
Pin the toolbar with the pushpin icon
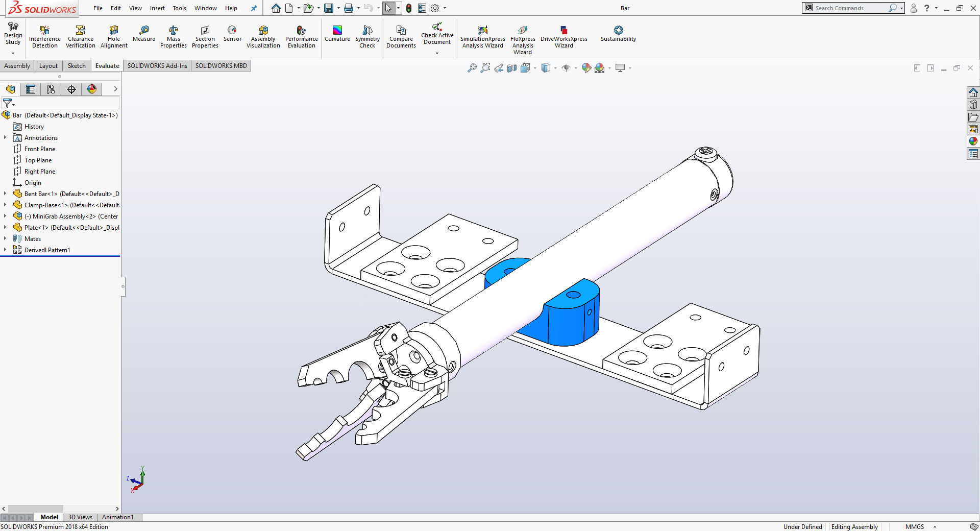coord(254,8)
